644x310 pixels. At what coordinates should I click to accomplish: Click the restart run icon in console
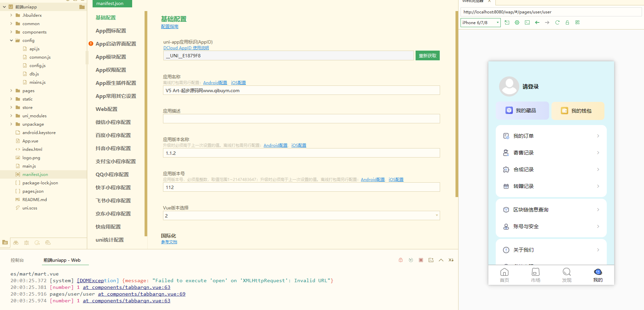(x=411, y=260)
